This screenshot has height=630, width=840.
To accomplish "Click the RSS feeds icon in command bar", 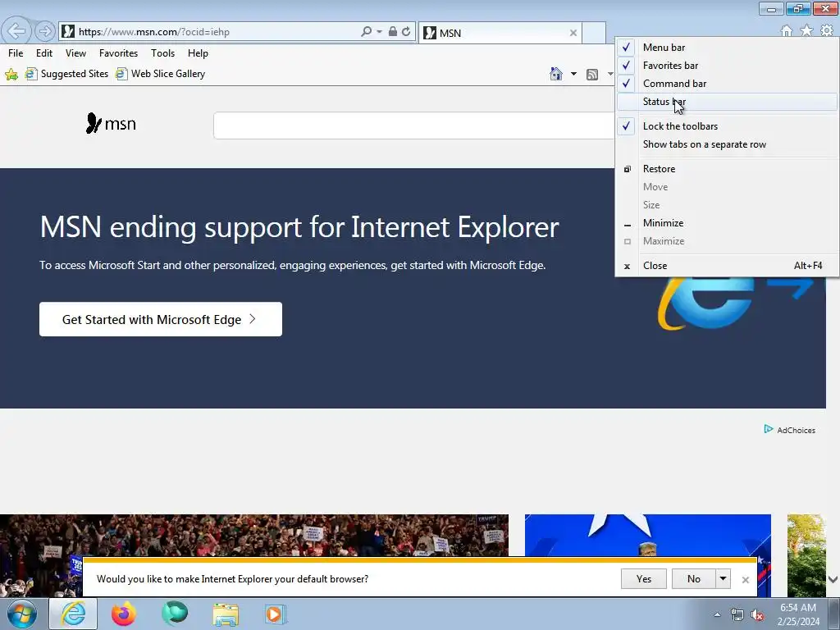I will click(x=592, y=75).
